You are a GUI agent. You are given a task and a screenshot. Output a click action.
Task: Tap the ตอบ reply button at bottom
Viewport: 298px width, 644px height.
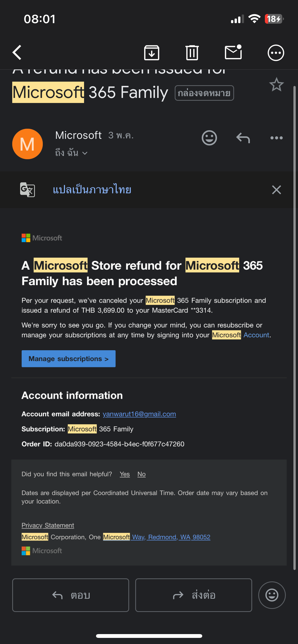tap(71, 595)
